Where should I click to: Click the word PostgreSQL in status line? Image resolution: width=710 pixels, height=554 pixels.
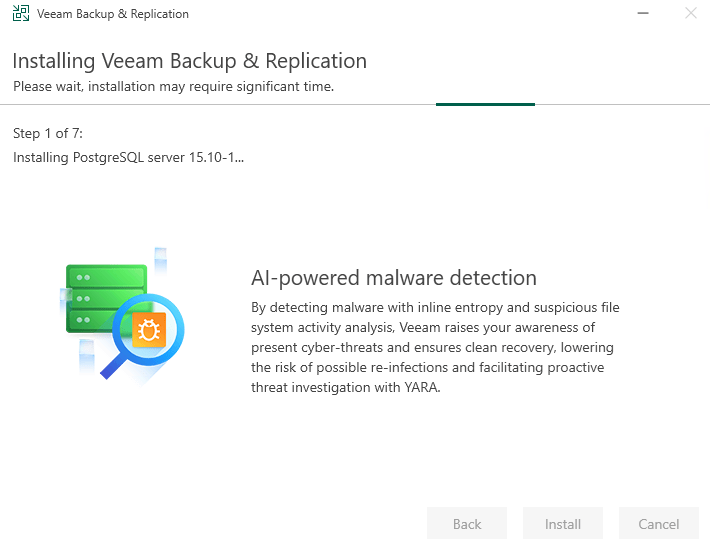point(111,157)
